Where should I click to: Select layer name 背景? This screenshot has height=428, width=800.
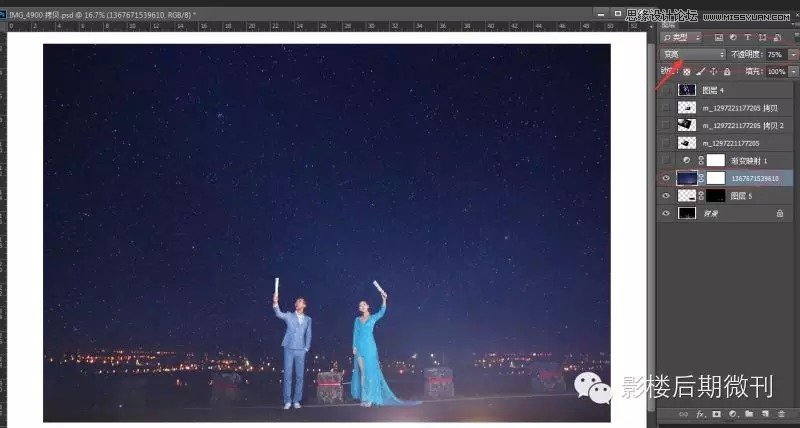point(711,214)
